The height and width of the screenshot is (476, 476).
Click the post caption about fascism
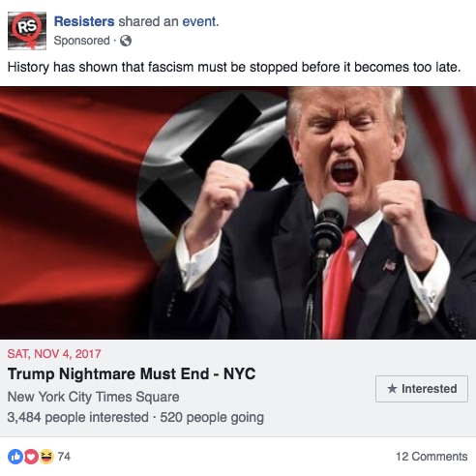coord(234,67)
